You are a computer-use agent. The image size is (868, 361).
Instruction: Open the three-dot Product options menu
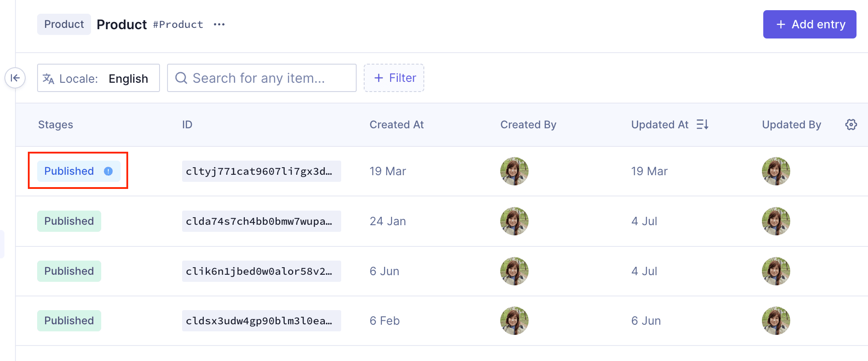[x=219, y=24]
